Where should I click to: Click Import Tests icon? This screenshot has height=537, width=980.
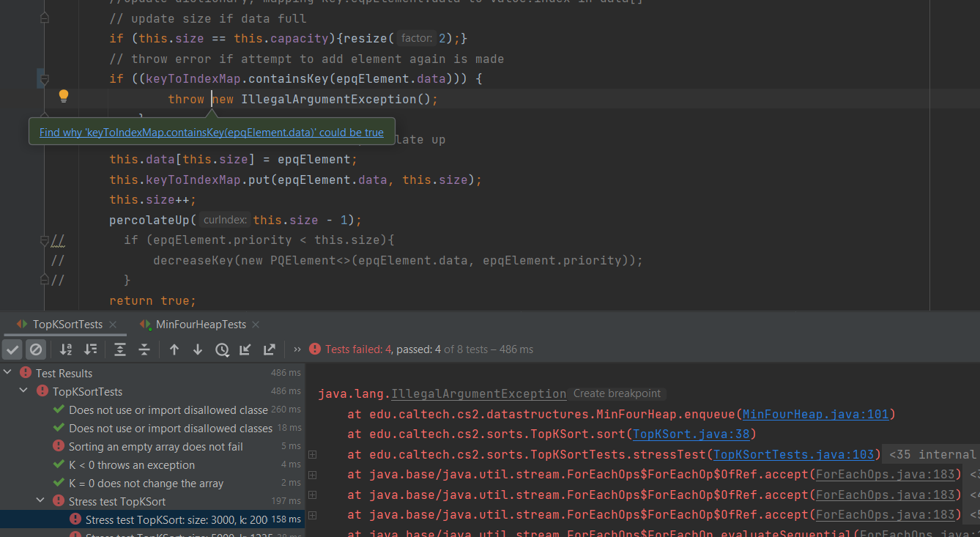click(245, 349)
